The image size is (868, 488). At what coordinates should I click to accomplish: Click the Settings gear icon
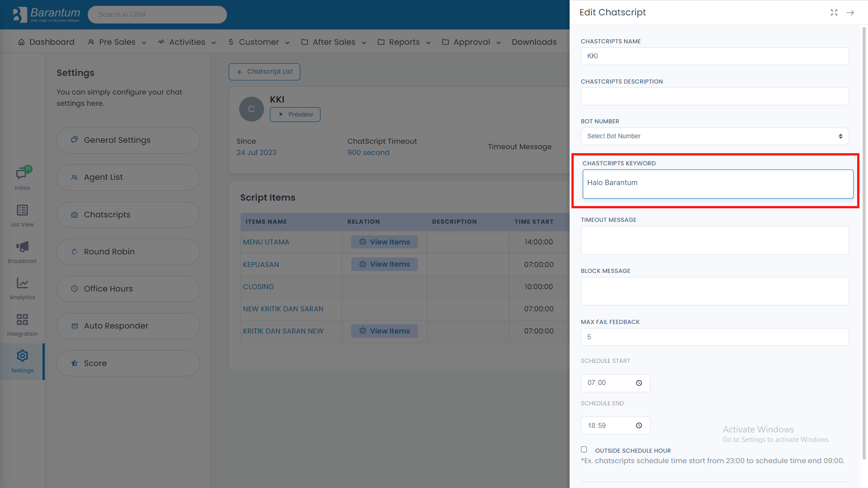22,356
